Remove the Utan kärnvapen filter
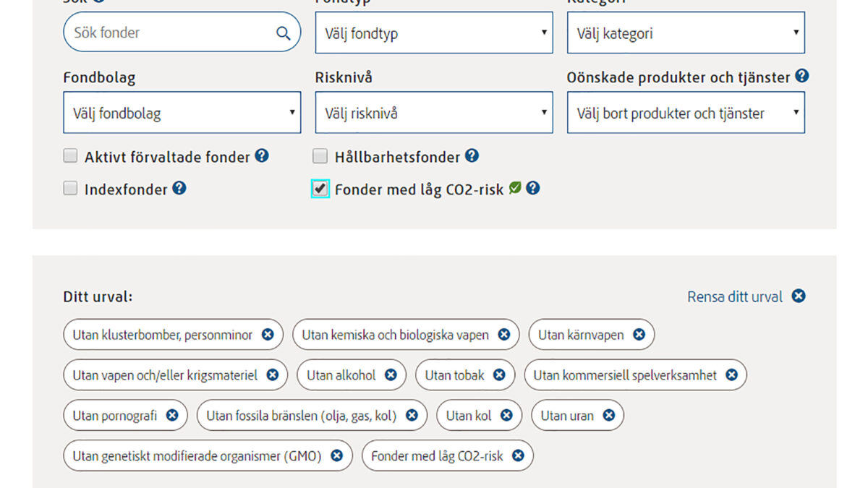 [639, 335]
